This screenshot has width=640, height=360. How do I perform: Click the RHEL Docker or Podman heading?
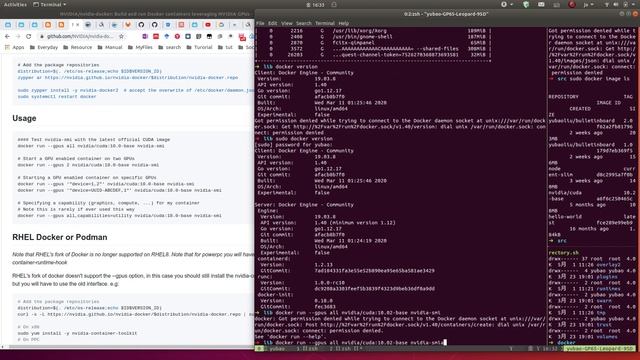(60, 237)
